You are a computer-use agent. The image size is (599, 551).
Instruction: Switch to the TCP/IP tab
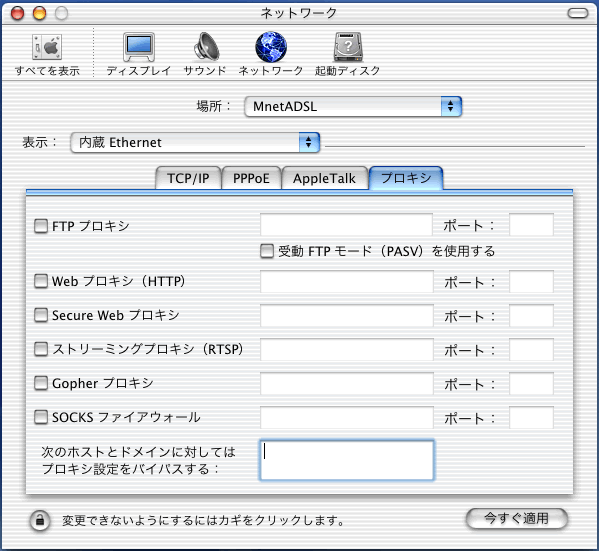[x=188, y=178]
